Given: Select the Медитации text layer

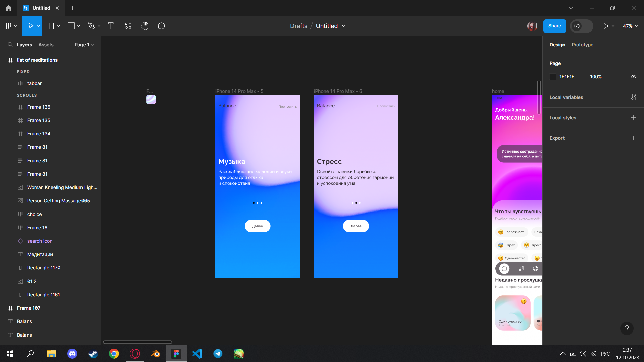Looking at the screenshot, I should tap(50, 254).
